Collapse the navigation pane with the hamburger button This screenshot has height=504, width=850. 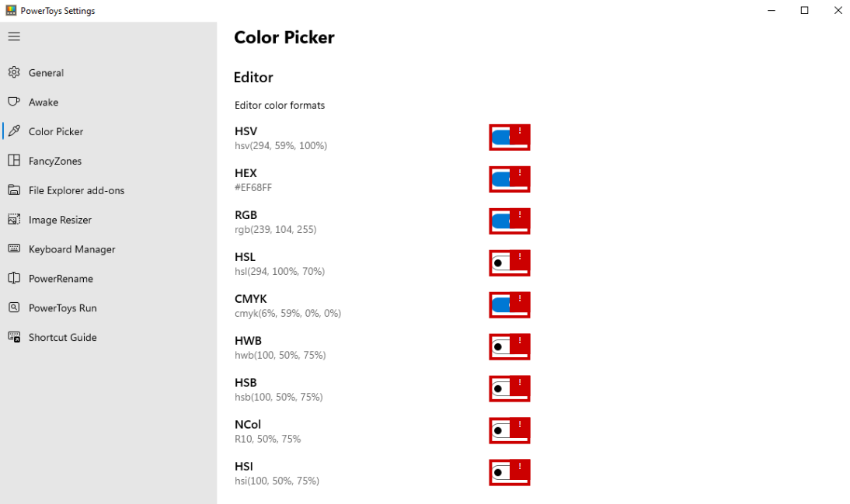click(14, 36)
